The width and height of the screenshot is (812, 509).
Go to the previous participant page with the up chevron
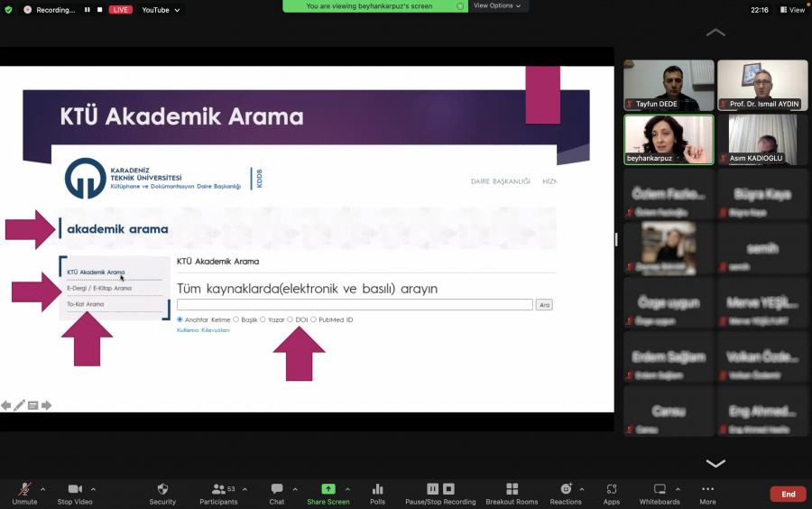pyautogui.click(x=715, y=32)
